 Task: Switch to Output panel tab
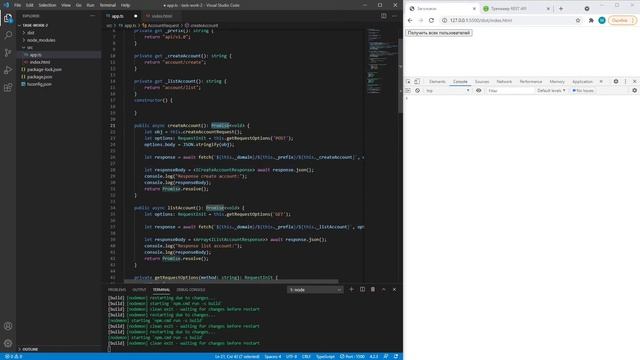139,290
